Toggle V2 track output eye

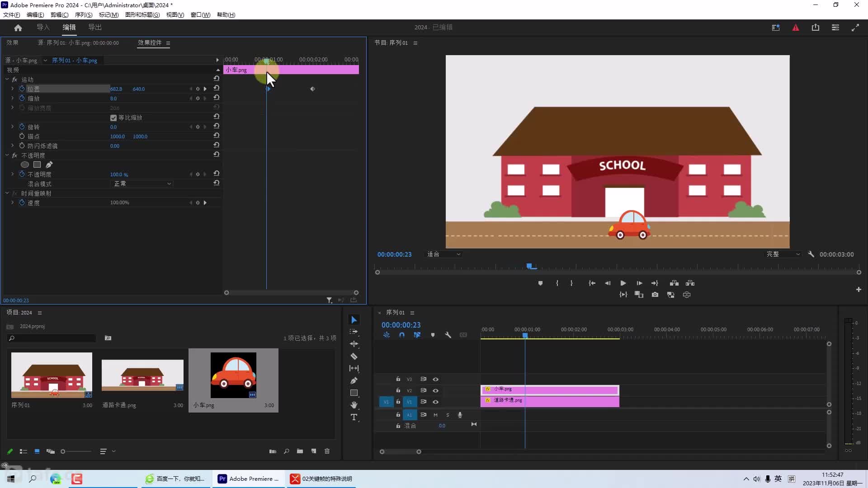[x=436, y=390]
